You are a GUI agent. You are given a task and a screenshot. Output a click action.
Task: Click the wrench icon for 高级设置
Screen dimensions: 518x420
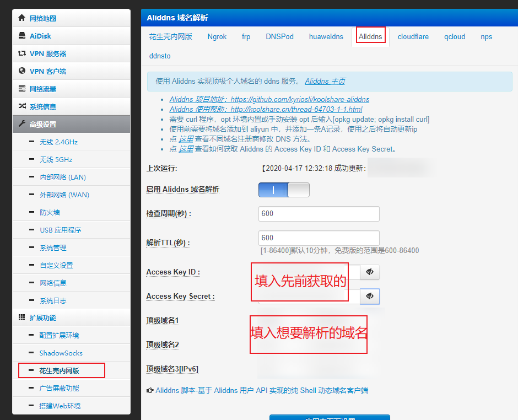point(22,124)
